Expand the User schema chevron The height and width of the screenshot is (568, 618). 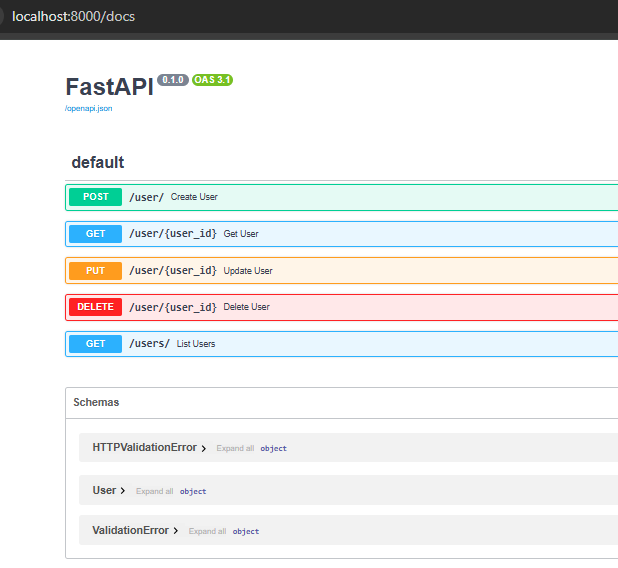coord(124,491)
